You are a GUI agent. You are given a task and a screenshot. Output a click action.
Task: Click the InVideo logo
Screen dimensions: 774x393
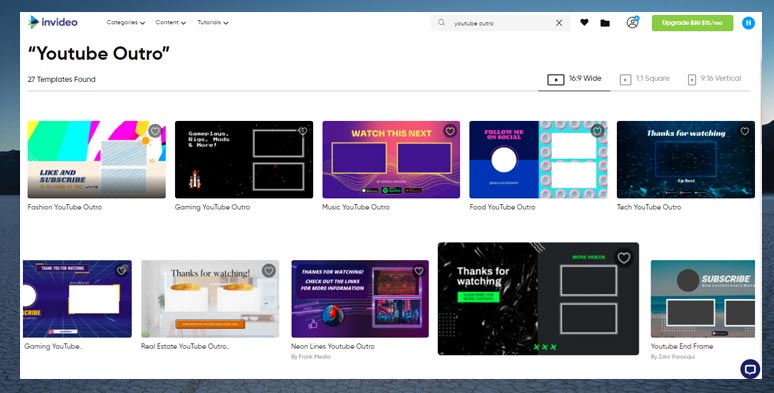tap(53, 22)
